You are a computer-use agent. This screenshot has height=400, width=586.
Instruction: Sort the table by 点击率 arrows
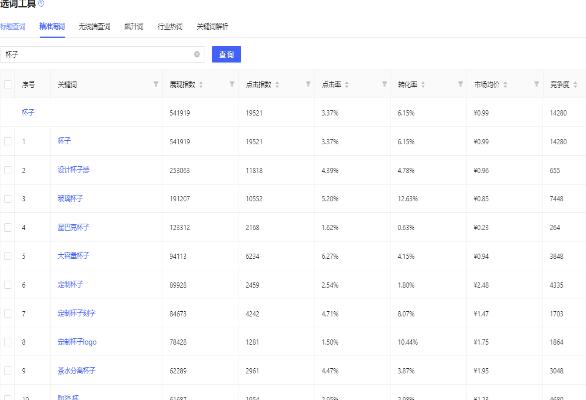click(x=346, y=84)
